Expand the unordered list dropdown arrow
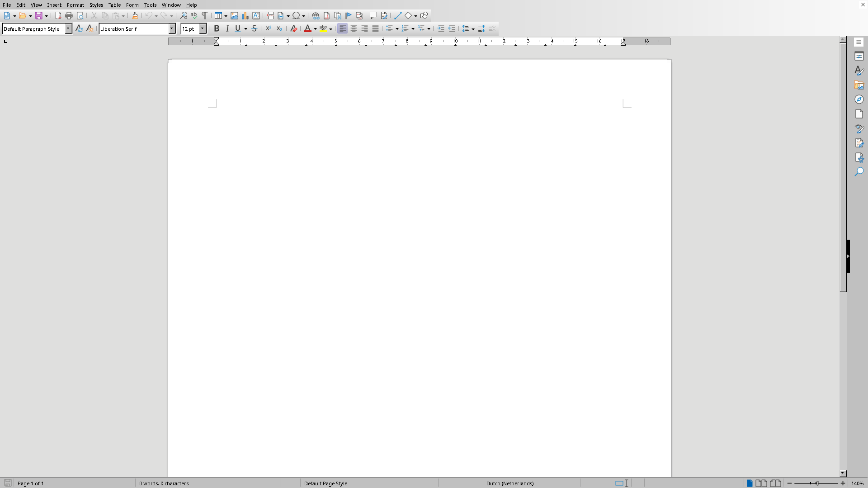The height and width of the screenshot is (488, 868). click(397, 29)
